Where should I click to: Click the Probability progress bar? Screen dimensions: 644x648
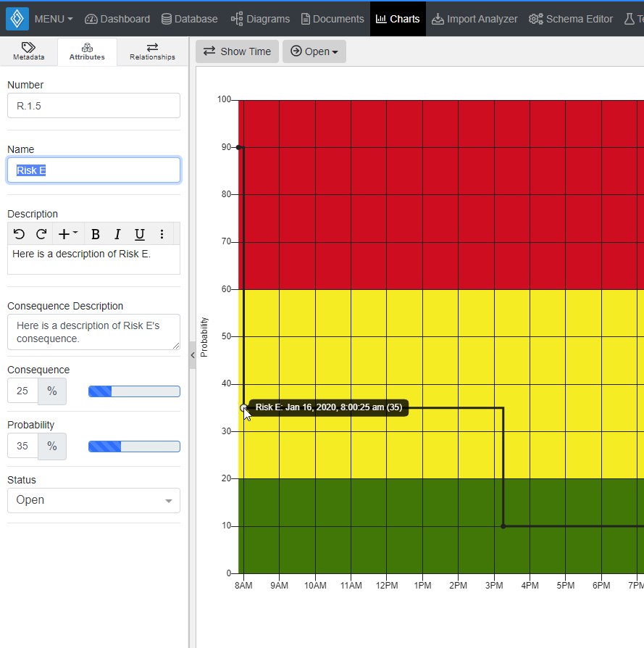pyautogui.click(x=134, y=446)
